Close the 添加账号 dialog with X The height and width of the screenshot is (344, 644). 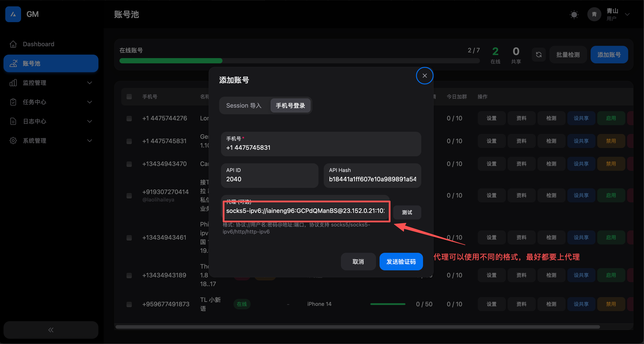[425, 76]
